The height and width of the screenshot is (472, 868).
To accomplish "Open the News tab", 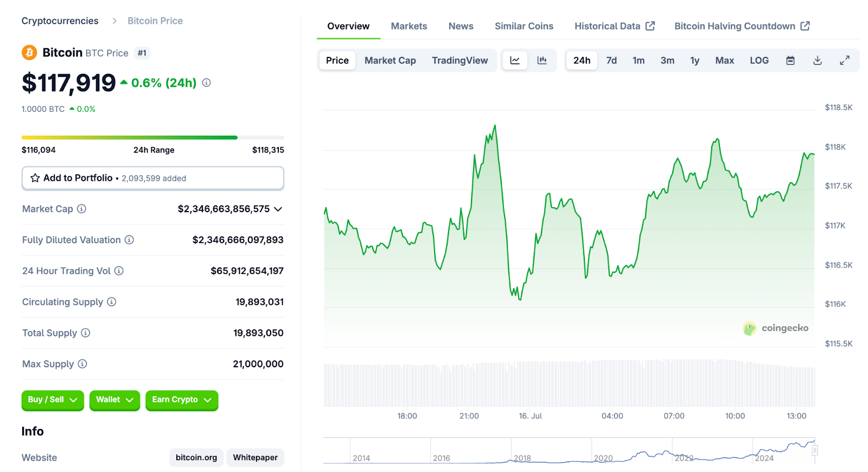I will pyautogui.click(x=461, y=26).
